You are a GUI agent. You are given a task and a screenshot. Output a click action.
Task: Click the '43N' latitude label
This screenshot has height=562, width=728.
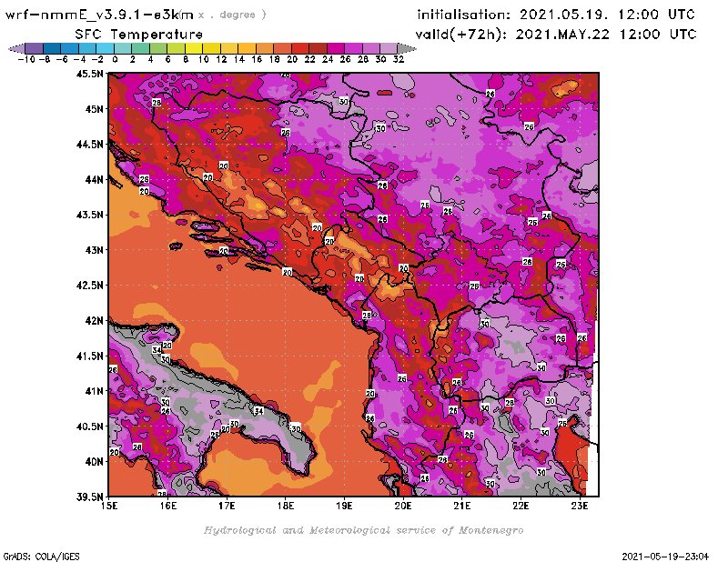(94, 250)
